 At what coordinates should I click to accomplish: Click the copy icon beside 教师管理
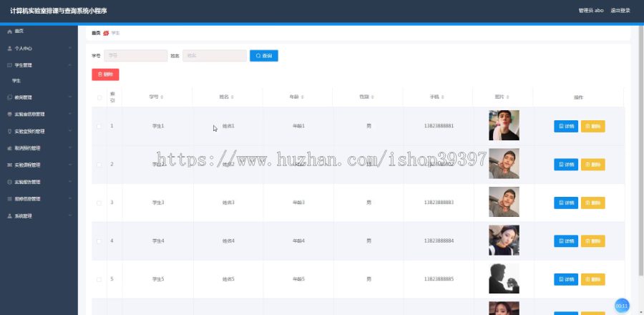coord(9,97)
